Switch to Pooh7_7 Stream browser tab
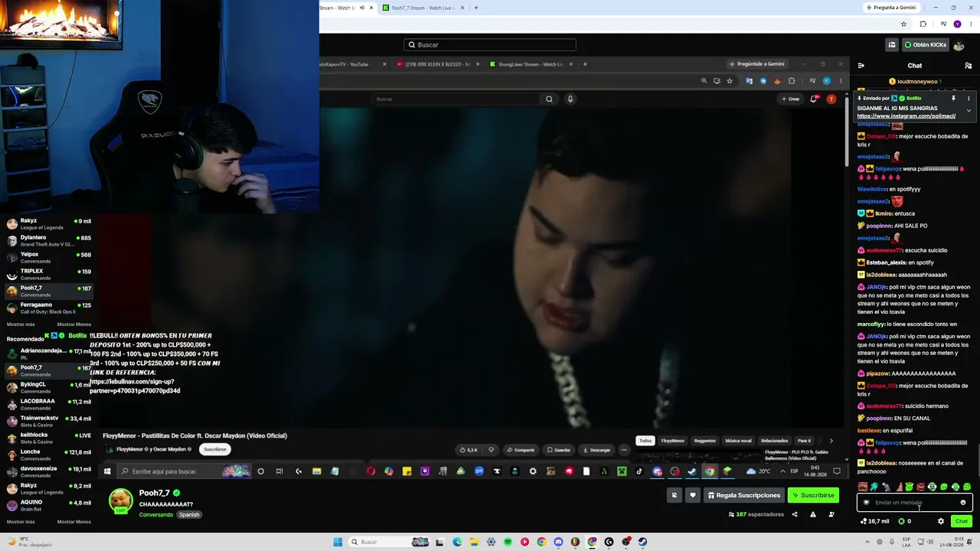This screenshot has height=551, width=980. [423, 8]
